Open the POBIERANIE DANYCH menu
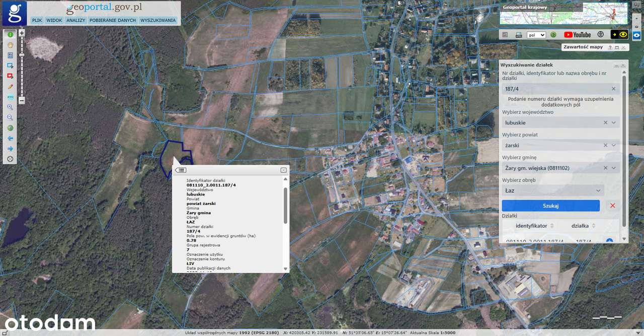The width and height of the screenshot is (644, 336). pyautogui.click(x=113, y=21)
